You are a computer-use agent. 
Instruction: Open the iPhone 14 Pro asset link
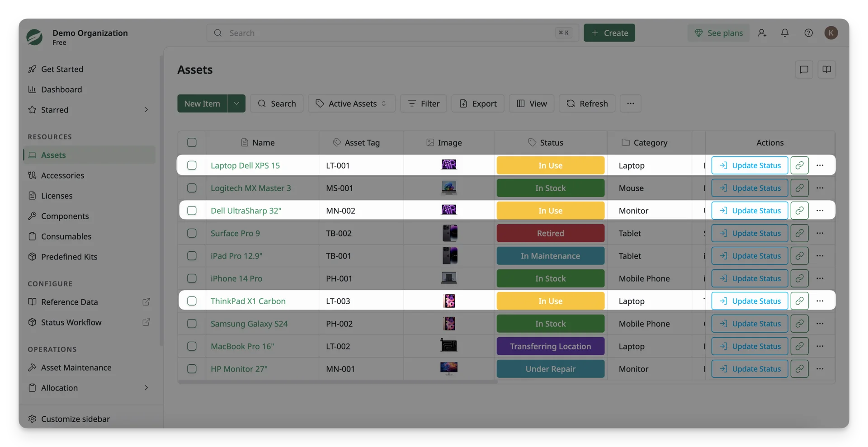236,278
